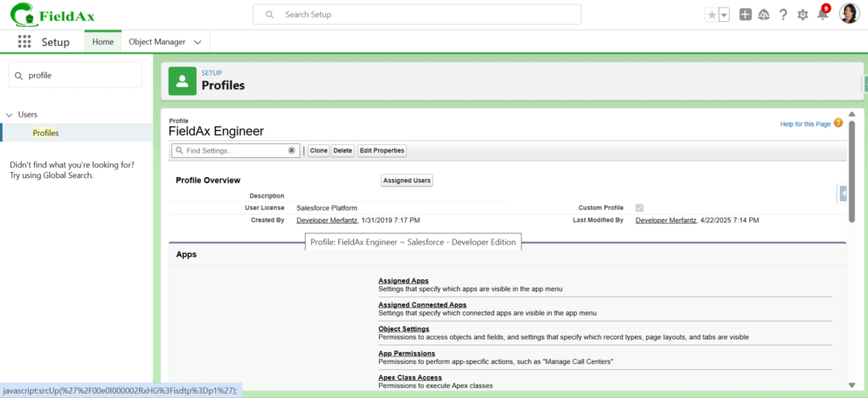Open the Salesforce Help question mark icon
Image resolution: width=868 pixels, height=398 pixels.
tap(782, 15)
